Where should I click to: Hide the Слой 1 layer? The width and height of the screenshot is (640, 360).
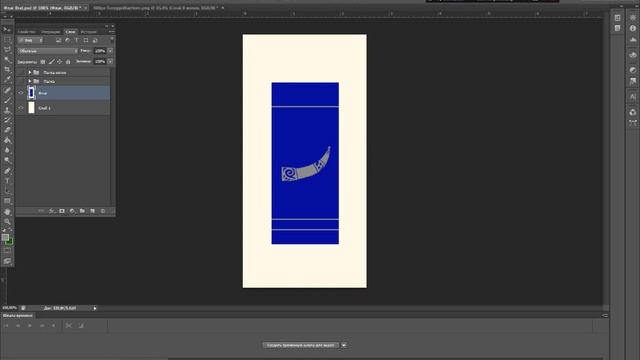21,108
